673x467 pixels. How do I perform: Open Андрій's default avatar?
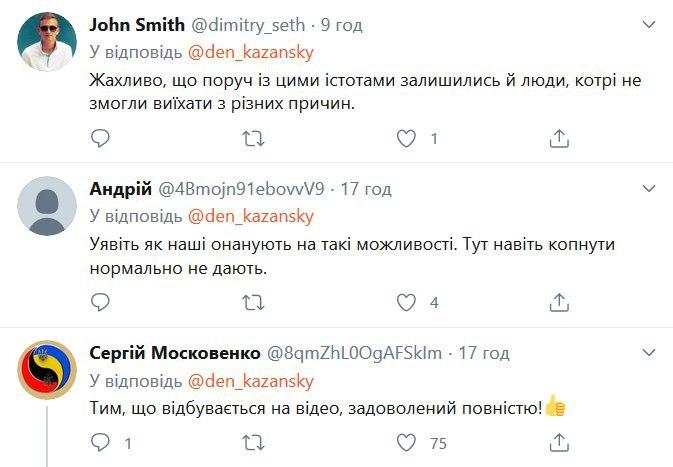tap(46, 205)
